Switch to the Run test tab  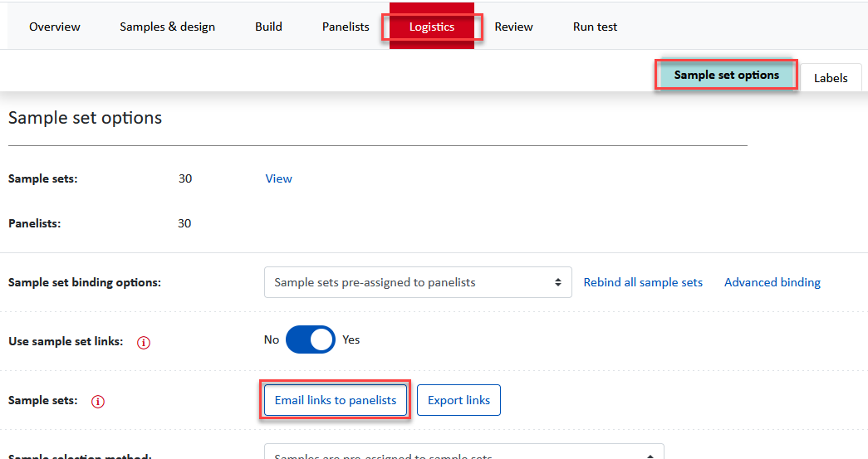point(595,27)
